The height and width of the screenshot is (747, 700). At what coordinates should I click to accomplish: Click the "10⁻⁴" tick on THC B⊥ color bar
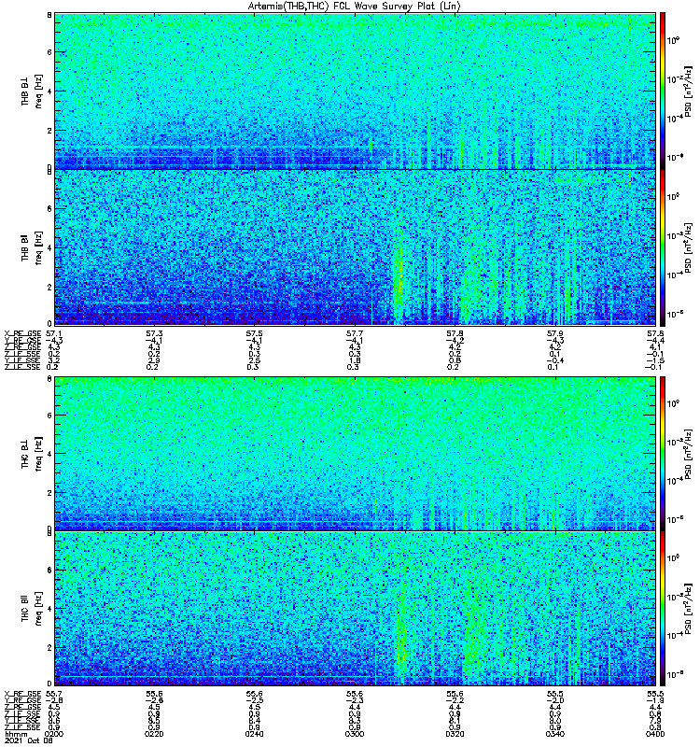pyautogui.click(x=674, y=481)
